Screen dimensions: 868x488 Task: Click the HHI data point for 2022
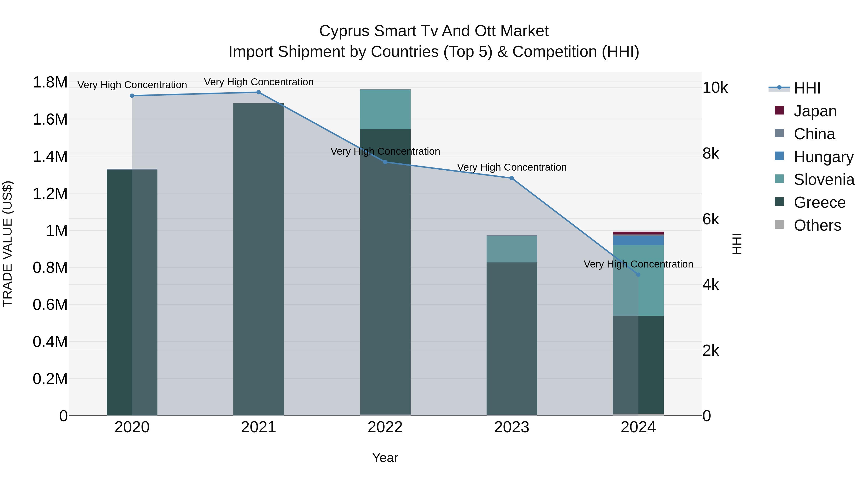coord(385,162)
